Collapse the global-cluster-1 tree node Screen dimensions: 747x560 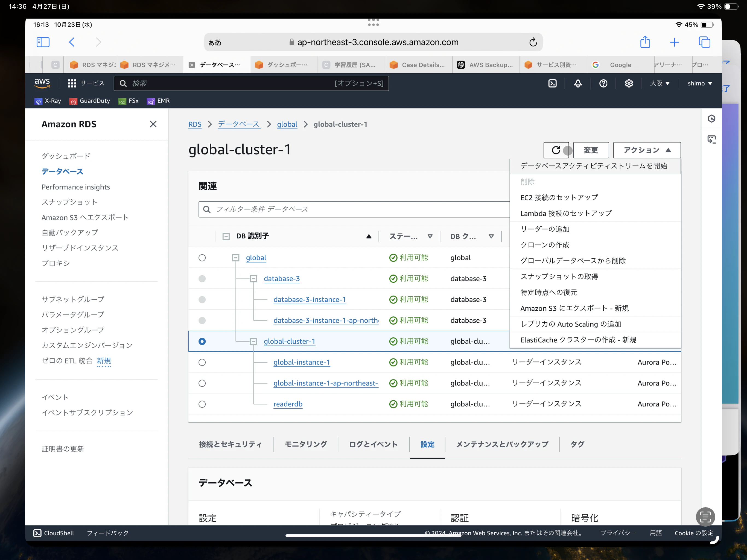[254, 342]
